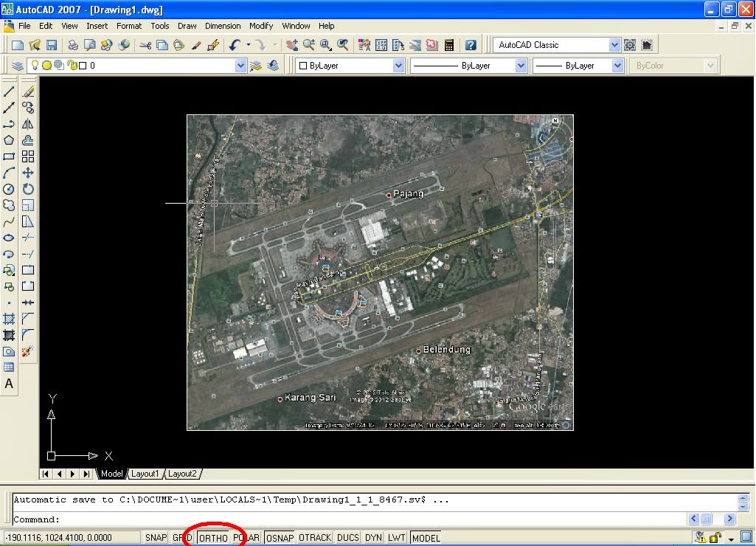
Task: Select the Revision Cloud tool
Action: pos(9,205)
